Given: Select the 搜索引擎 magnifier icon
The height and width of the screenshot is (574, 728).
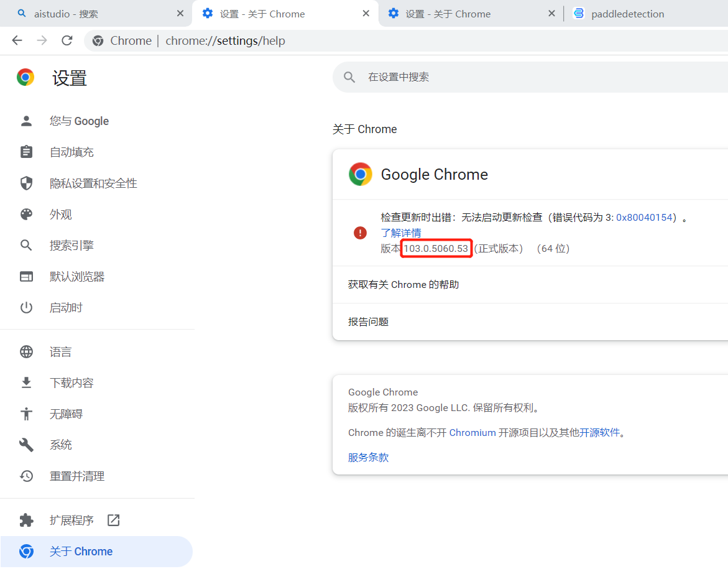Looking at the screenshot, I should (x=26, y=245).
